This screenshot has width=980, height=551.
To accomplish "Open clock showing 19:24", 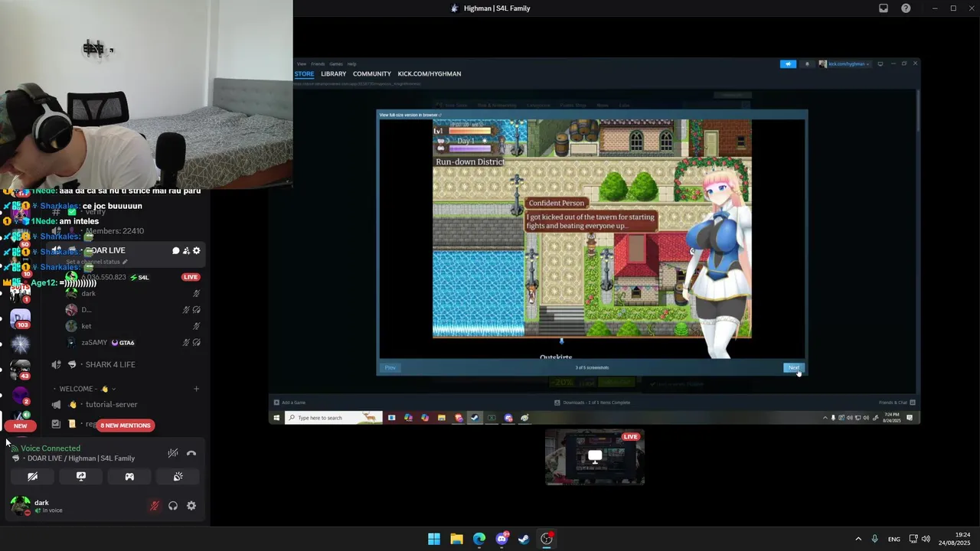I will click(955, 539).
